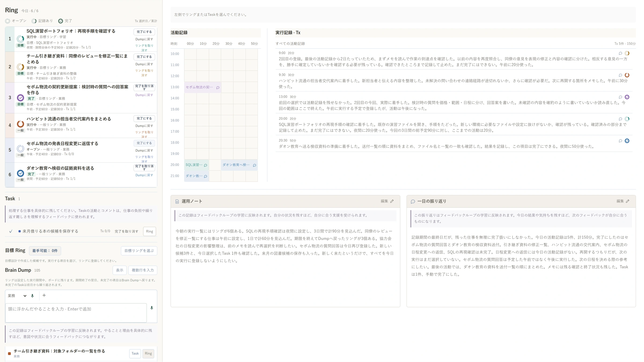This screenshot has height=362, width=644.
Task: Click Dumpに戻す for ハンビット流通の担当者交代案内
Action: tap(144, 126)
